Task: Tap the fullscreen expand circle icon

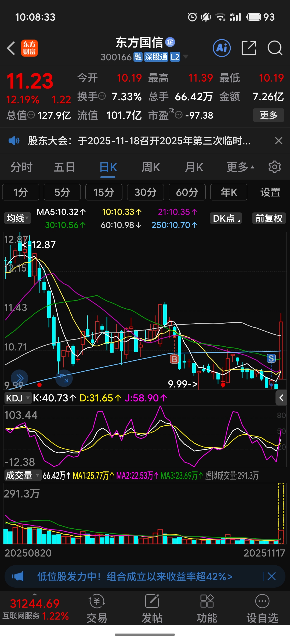Action: point(64,378)
